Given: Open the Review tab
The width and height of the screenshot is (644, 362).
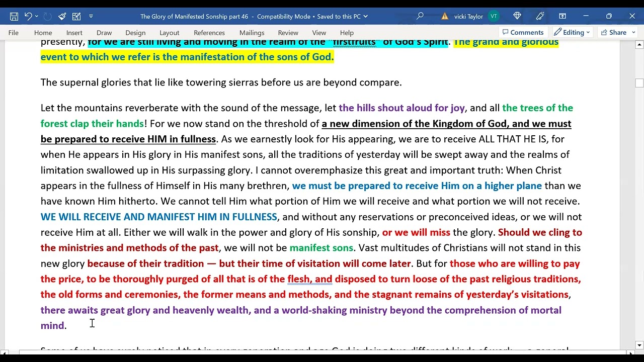Looking at the screenshot, I should coord(288,33).
